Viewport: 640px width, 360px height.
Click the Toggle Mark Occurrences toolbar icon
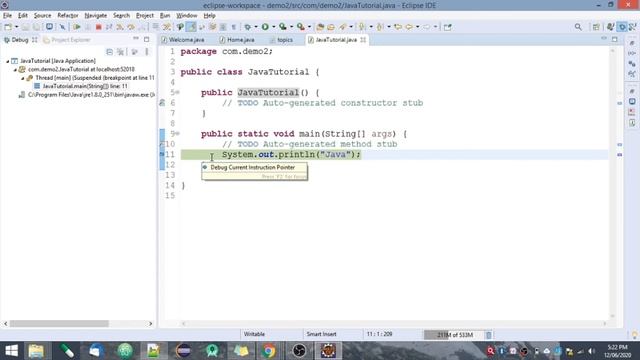191,27
